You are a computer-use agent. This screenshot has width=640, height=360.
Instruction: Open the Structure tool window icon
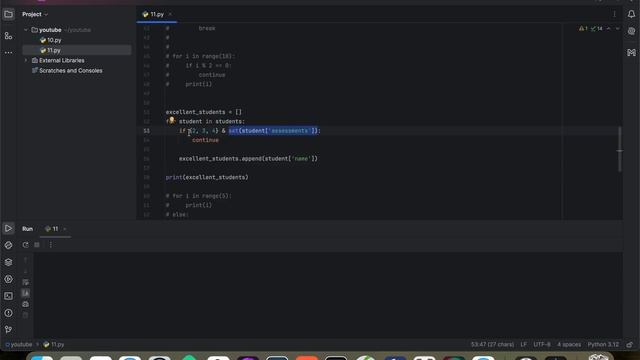8,36
